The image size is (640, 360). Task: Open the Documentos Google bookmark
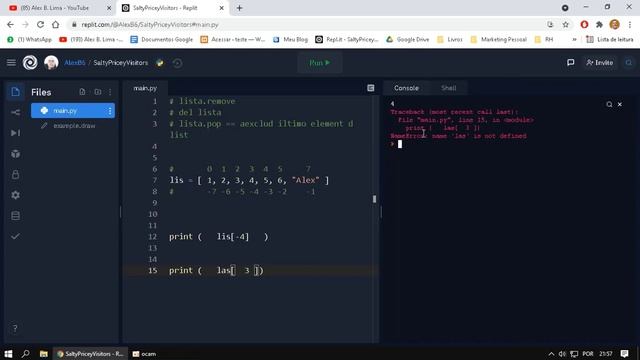coord(161,39)
